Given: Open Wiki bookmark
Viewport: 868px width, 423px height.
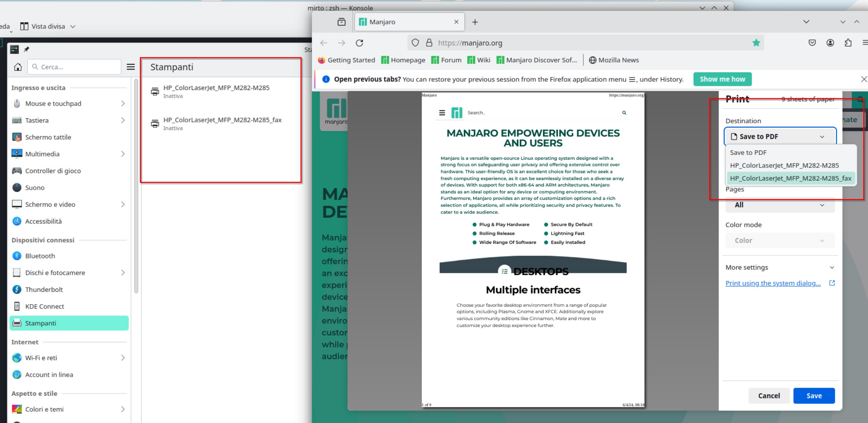Looking at the screenshot, I should tap(478, 60).
